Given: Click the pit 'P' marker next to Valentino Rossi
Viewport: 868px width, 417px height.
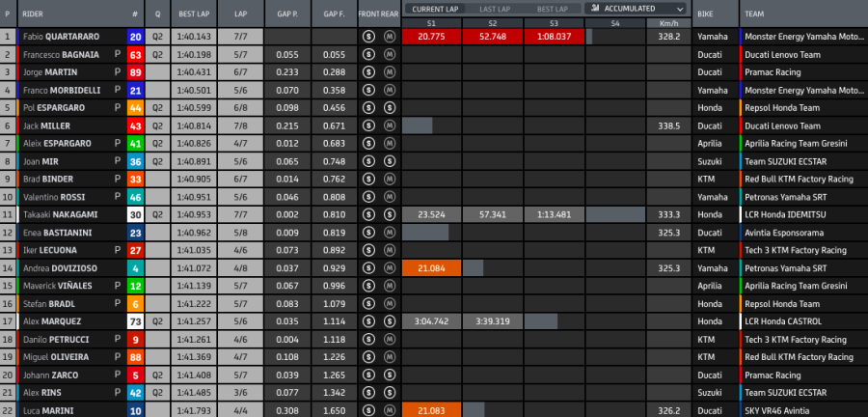Looking at the screenshot, I should [118, 196].
